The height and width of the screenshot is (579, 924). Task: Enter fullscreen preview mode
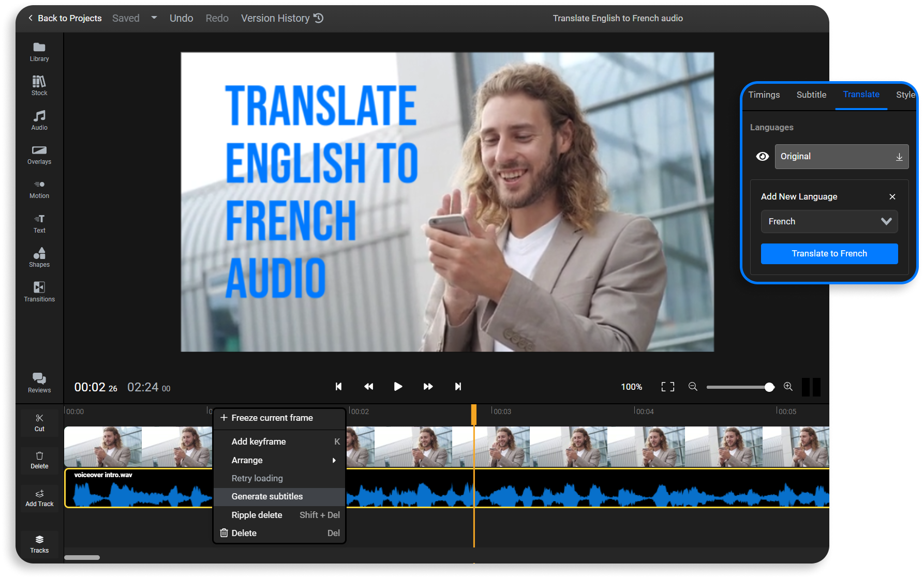668,387
